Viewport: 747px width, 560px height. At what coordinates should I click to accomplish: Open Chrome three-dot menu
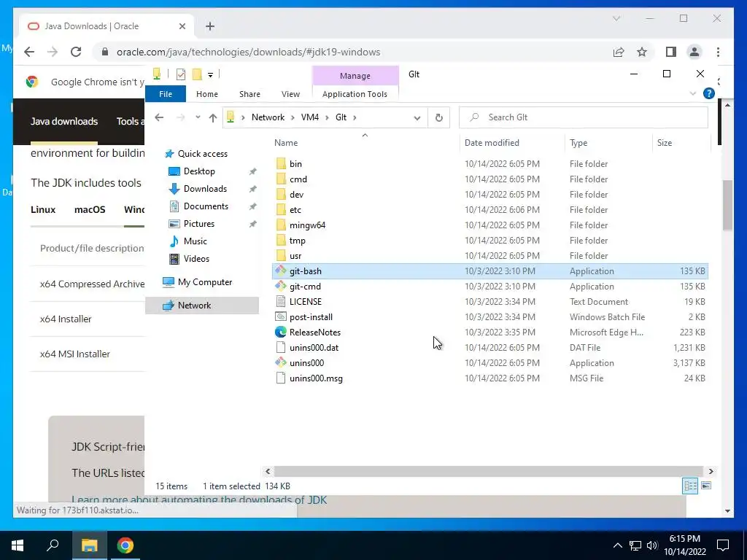[719, 52]
